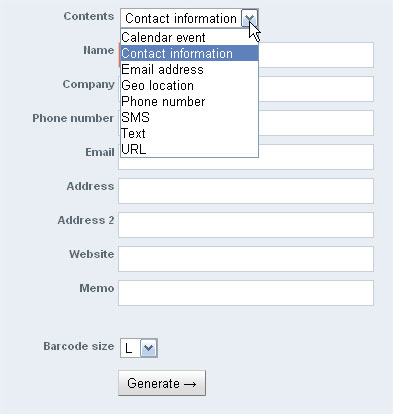The image size is (393, 414).
Task: Select Email address option
Action: click(x=189, y=69)
